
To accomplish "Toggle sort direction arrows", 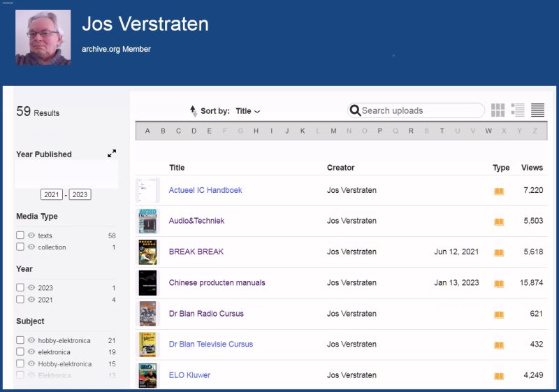I will coord(194,111).
